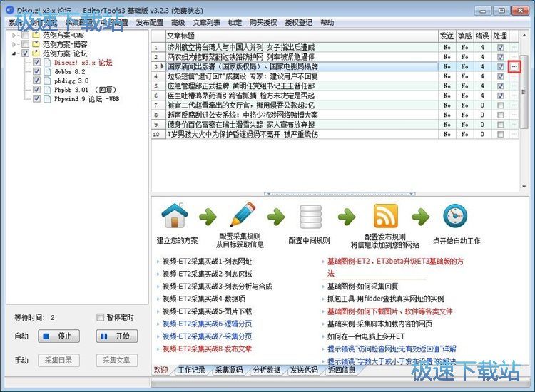Viewport: 535px width, 392px height.
Task: Toggle the 暂停定时 checkbox
Action: [x=100, y=317]
